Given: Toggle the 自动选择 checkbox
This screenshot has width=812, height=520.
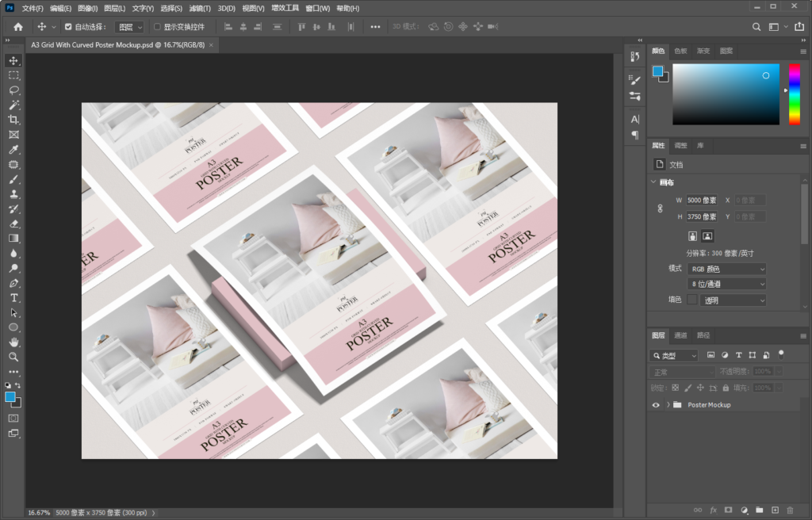Looking at the screenshot, I should coord(68,27).
